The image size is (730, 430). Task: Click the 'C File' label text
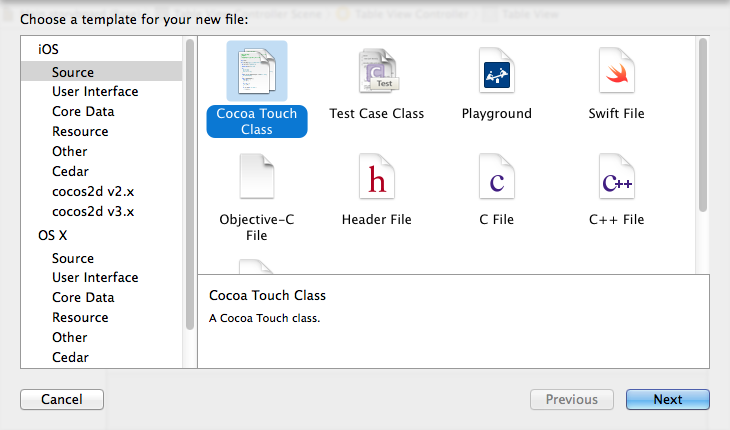496,219
